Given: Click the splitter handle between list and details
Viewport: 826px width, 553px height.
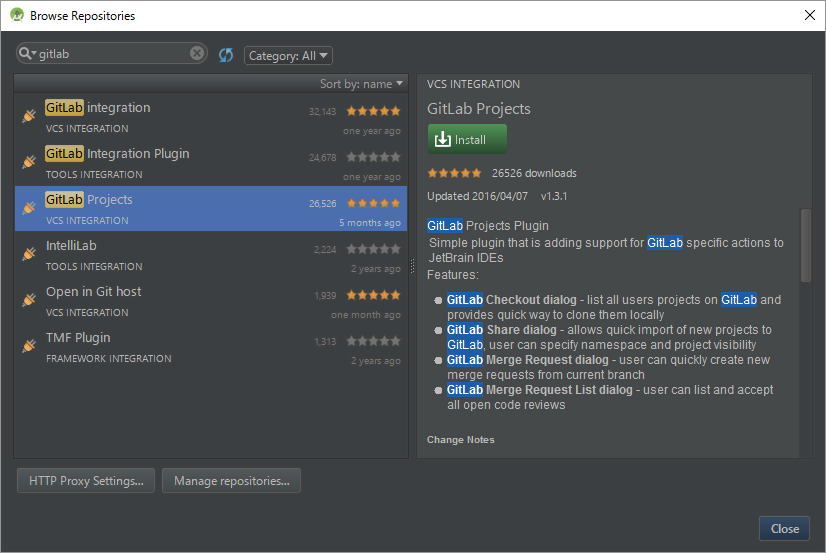Looking at the screenshot, I should [412, 266].
